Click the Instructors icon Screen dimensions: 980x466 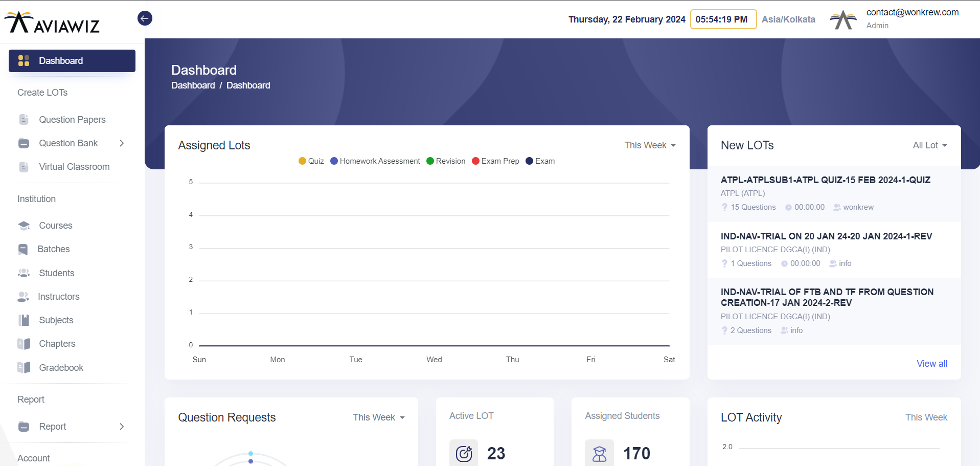(x=23, y=297)
